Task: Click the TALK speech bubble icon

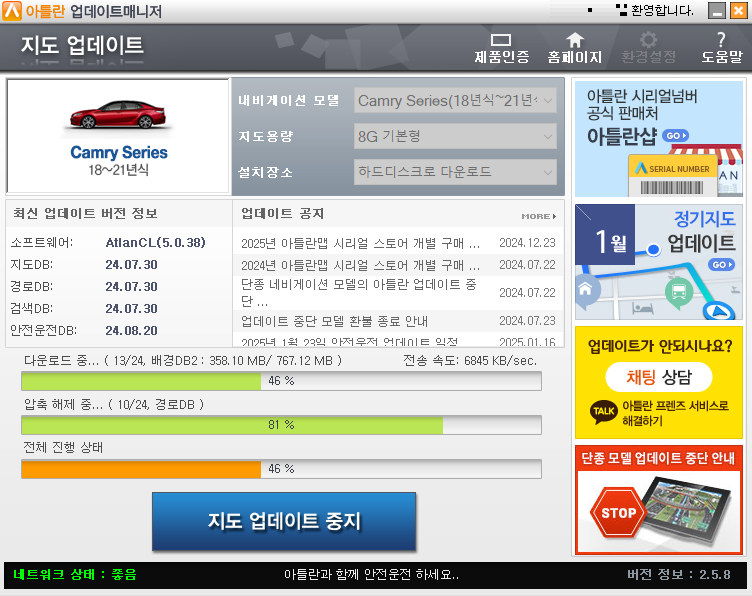Action: click(603, 412)
